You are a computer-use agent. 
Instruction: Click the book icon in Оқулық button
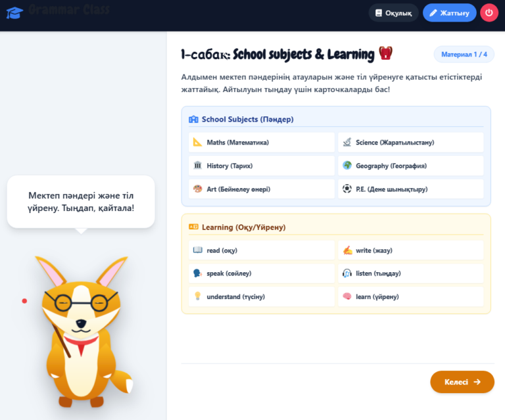pyautogui.click(x=379, y=13)
